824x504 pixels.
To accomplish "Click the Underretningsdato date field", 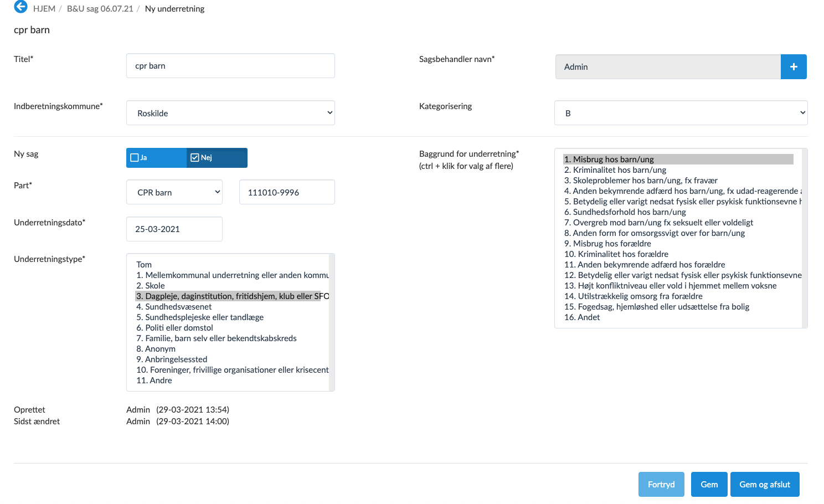I will [x=174, y=229].
